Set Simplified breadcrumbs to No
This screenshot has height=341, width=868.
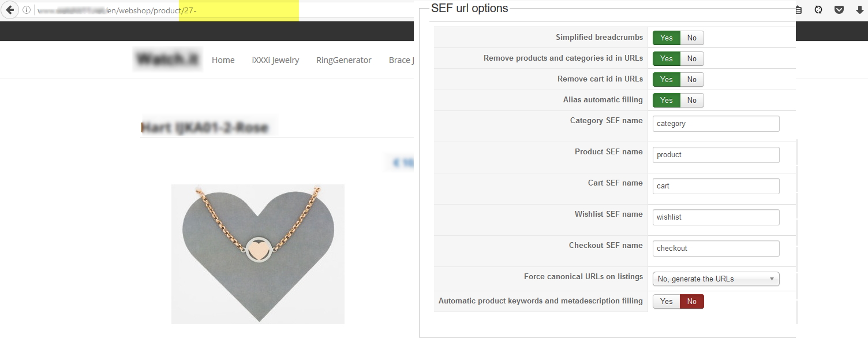[691, 38]
